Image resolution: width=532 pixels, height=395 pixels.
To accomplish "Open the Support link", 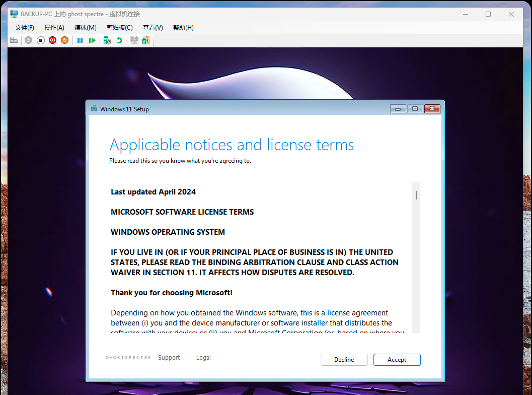I will click(169, 357).
